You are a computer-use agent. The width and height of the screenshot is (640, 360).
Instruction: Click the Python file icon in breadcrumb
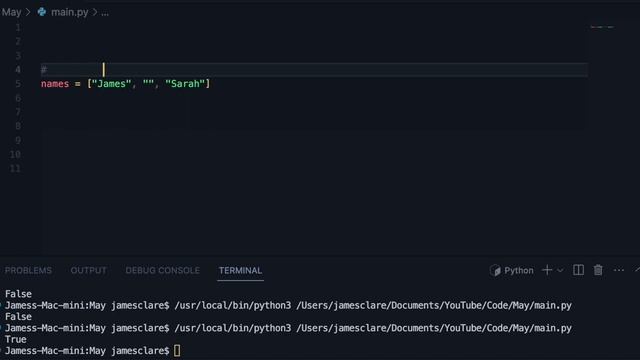click(x=42, y=12)
